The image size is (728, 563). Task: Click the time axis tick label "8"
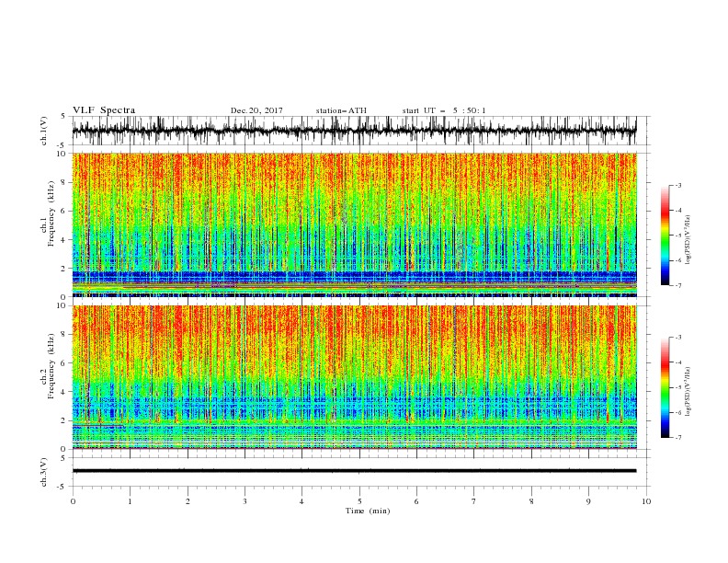click(531, 501)
